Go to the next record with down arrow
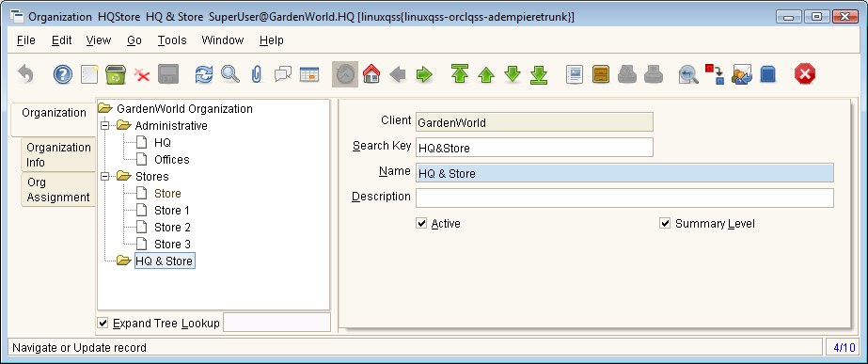The image size is (868, 364). pyautogui.click(x=513, y=73)
